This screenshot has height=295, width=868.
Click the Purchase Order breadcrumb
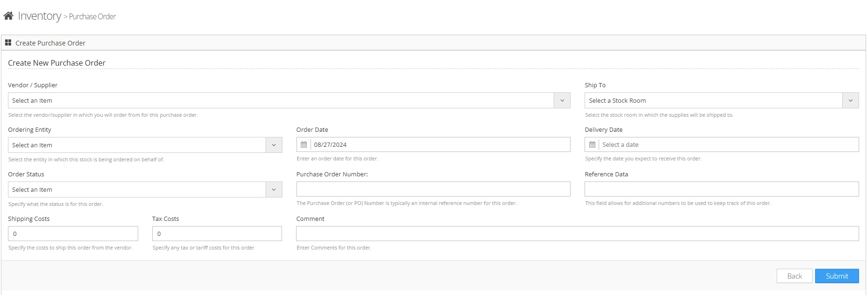coord(92,16)
